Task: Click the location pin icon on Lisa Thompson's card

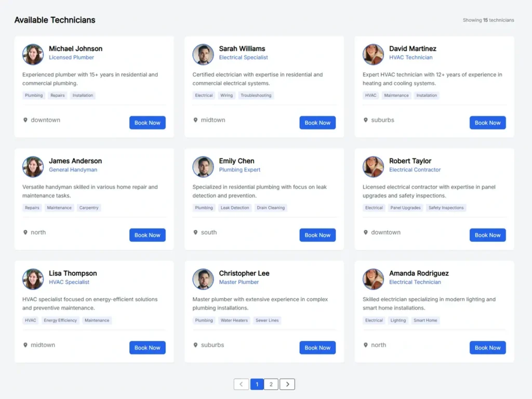Action: pyautogui.click(x=25, y=345)
